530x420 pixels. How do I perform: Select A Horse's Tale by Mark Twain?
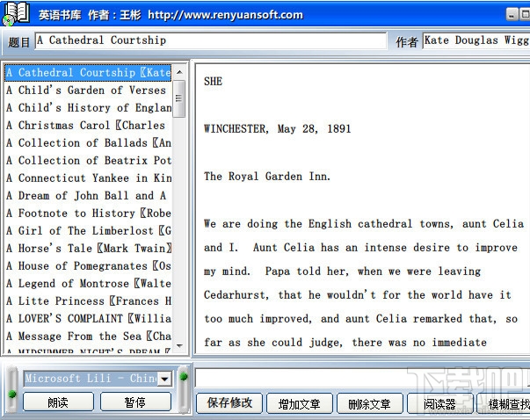pos(88,249)
